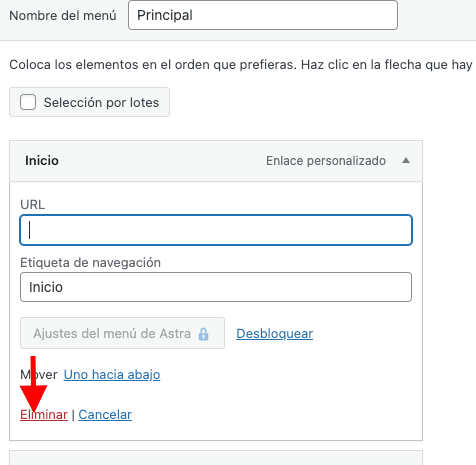
Task: Focus the Nombre del menú field
Action: pos(263,15)
